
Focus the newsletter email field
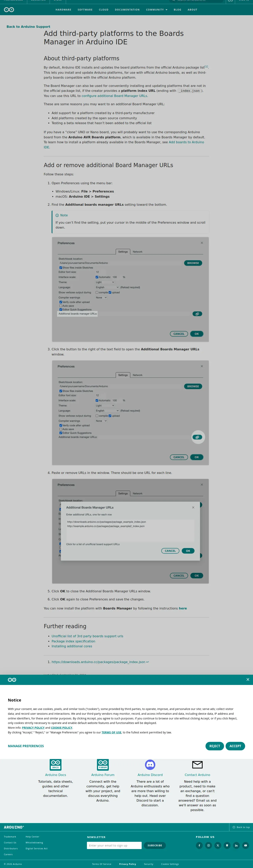[x=114, y=845]
